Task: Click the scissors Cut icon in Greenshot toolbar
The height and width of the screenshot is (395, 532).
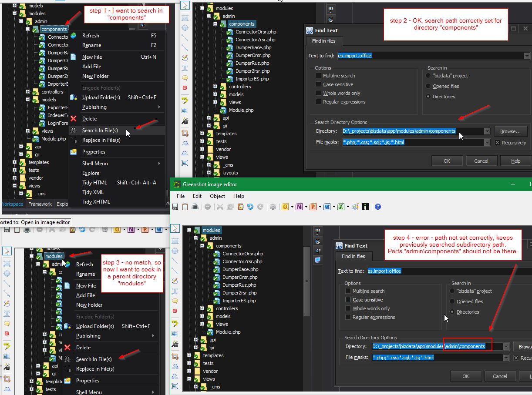Action: [x=220, y=207]
